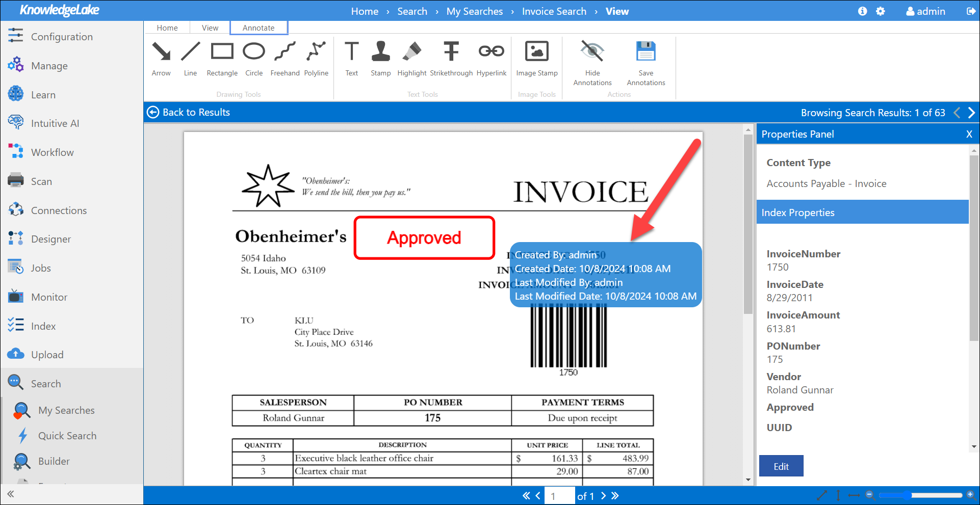
Task: Select the Line drawing tool
Action: click(190, 59)
